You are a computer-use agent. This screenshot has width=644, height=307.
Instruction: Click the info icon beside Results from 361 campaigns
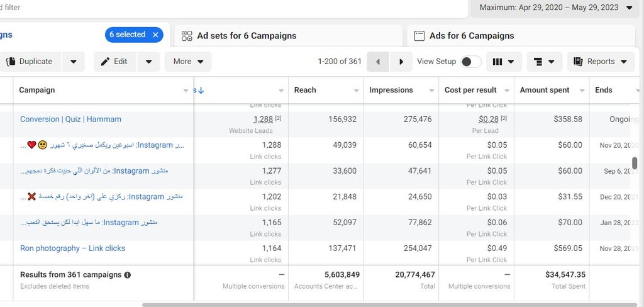pos(128,275)
